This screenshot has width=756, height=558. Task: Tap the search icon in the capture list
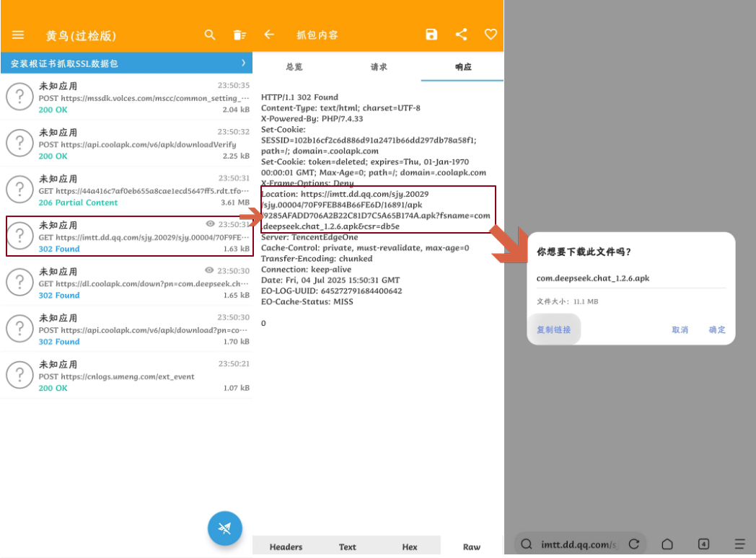[x=210, y=35]
